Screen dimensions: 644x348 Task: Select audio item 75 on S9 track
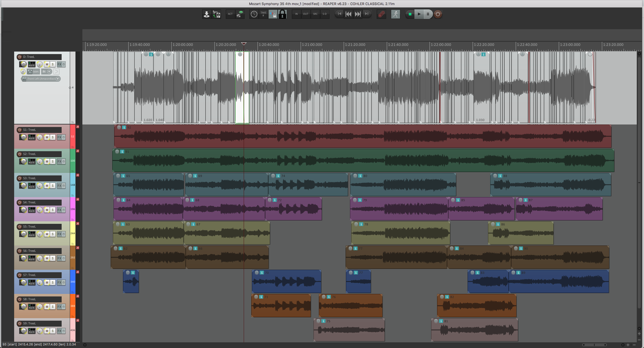pyautogui.click(x=349, y=330)
